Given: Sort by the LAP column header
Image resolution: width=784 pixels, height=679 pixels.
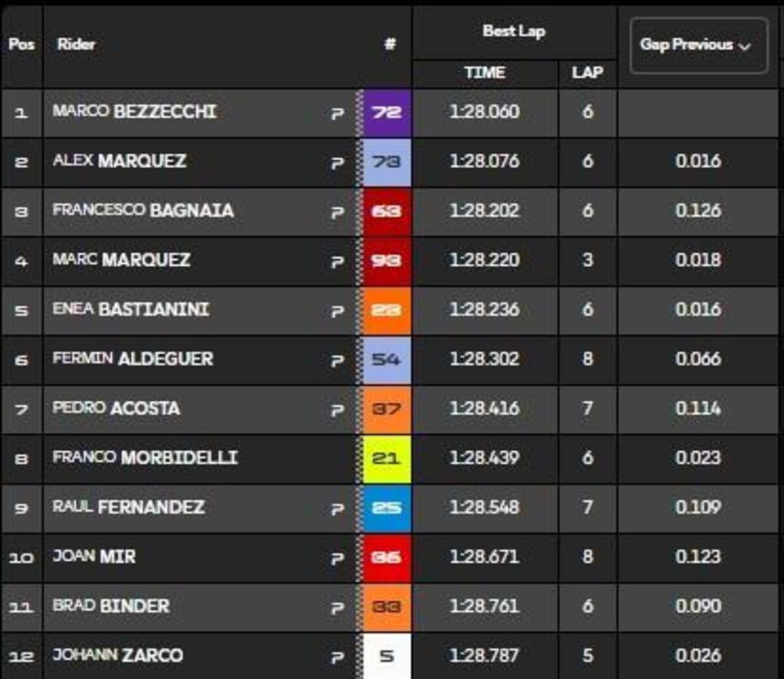Looking at the screenshot, I should pyautogui.click(x=587, y=72).
